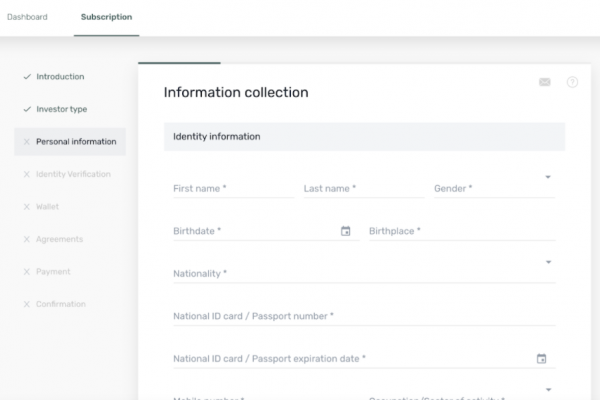Click the Identity information section header
The height and width of the screenshot is (400, 600).
(364, 137)
